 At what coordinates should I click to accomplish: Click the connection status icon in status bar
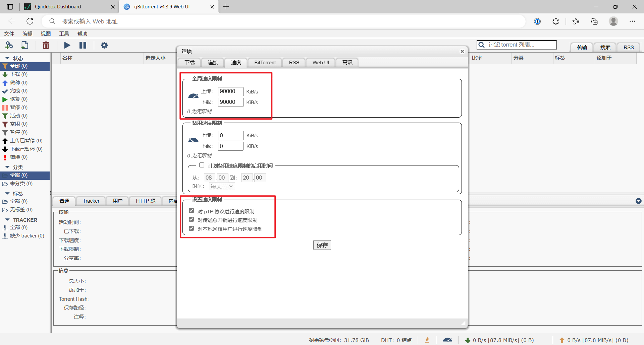pyautogui.click(x=427, y=340)
